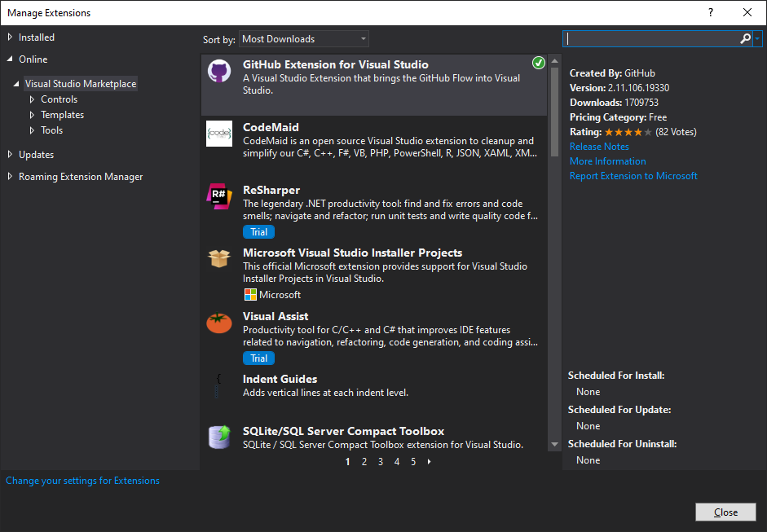
Task: Open the Release Notes link
Action: 599,147
